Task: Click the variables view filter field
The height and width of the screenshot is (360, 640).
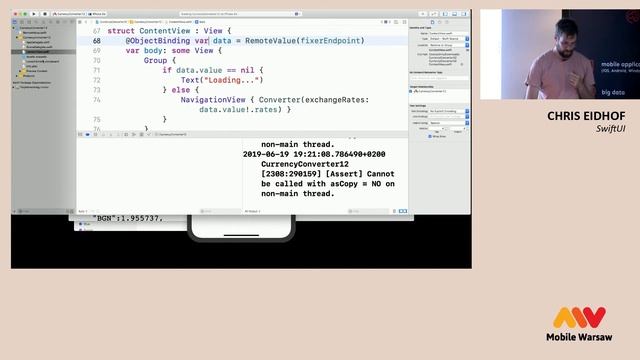Action: 220,211
